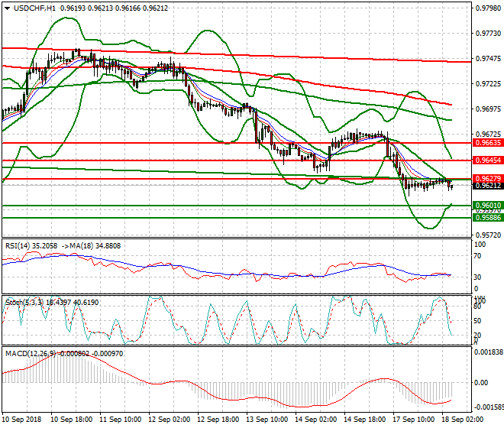Image resolution: width=504 pixels, height=428 pixels.
Task: Click the 12 Sep 02:00 time axis label
Action: pyautogui.click(x=169, y=420)
